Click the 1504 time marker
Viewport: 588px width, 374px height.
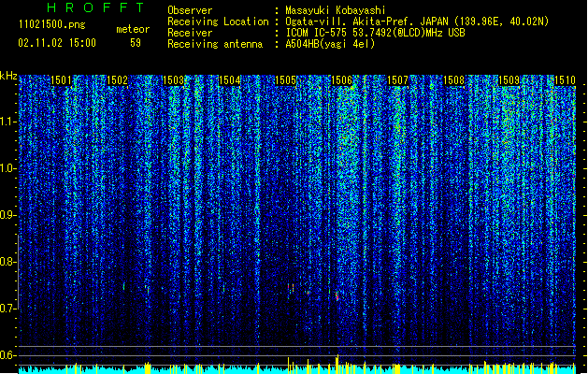coord(230,80)
